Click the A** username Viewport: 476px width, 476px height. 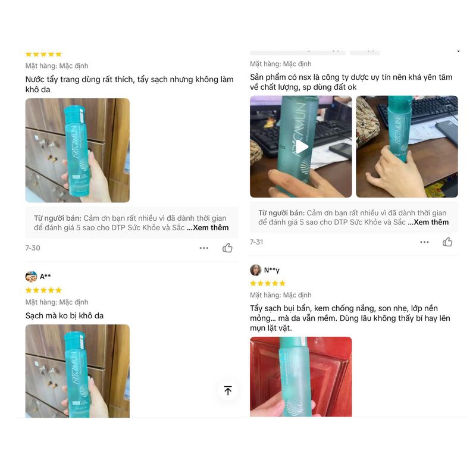[45, 277]
